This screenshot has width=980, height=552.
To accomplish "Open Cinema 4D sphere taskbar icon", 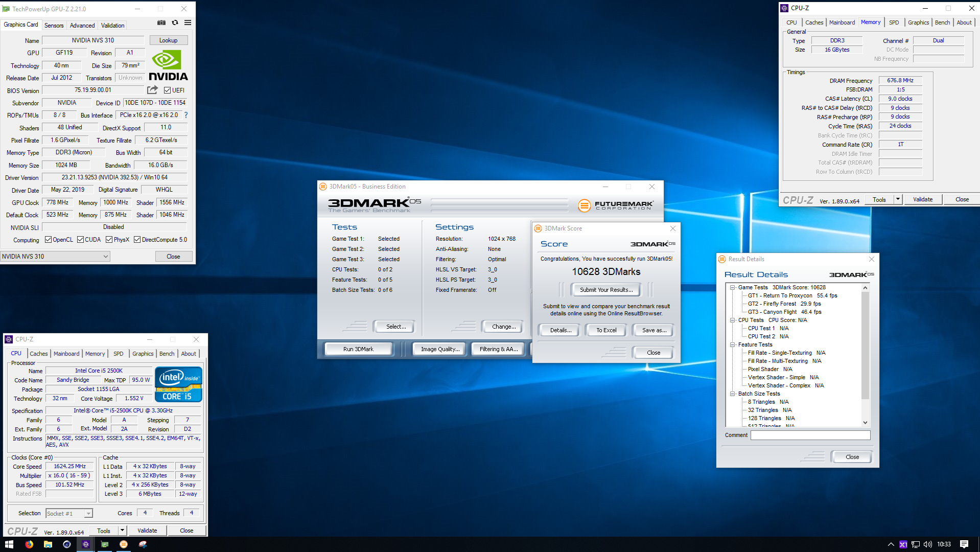I will [66, 544].
